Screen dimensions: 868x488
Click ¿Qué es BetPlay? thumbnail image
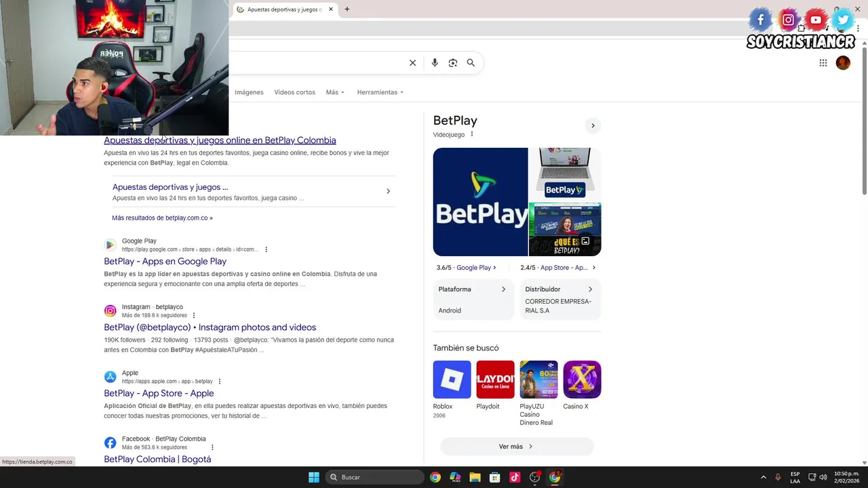coord(565,230)
